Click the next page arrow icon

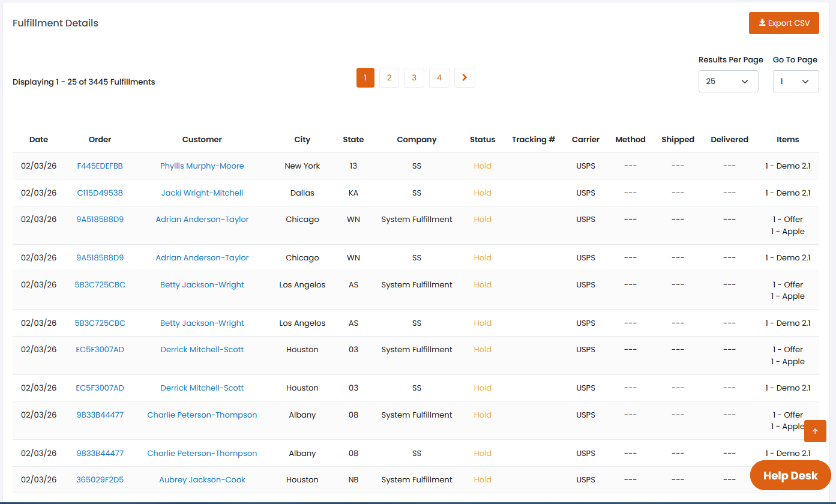click(465, 78)
